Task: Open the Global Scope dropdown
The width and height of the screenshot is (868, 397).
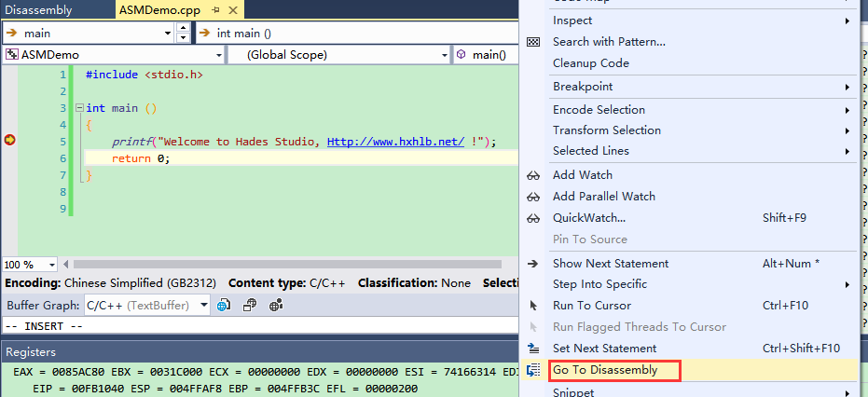Action: coord(444,55)
